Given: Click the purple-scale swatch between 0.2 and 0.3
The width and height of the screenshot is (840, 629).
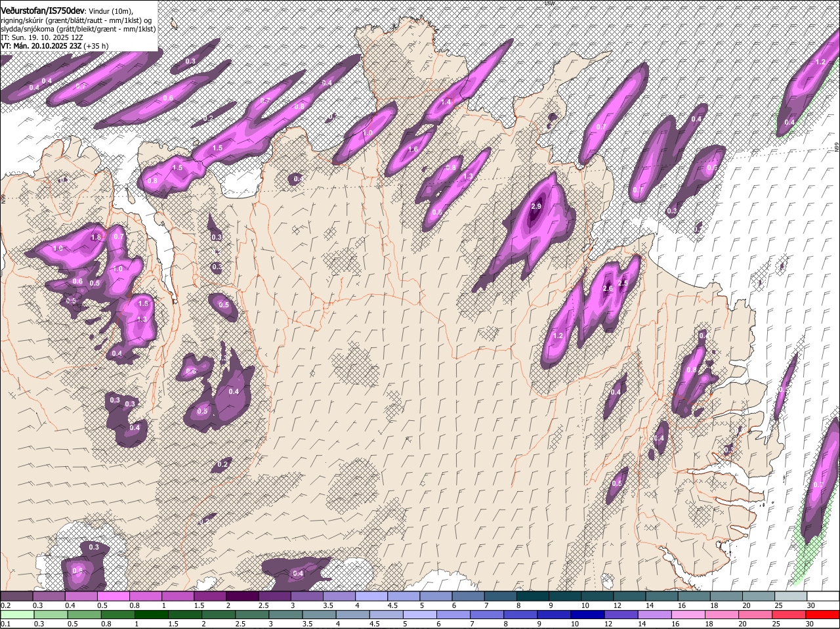Looking at the screenshot, I should point(17,596).
